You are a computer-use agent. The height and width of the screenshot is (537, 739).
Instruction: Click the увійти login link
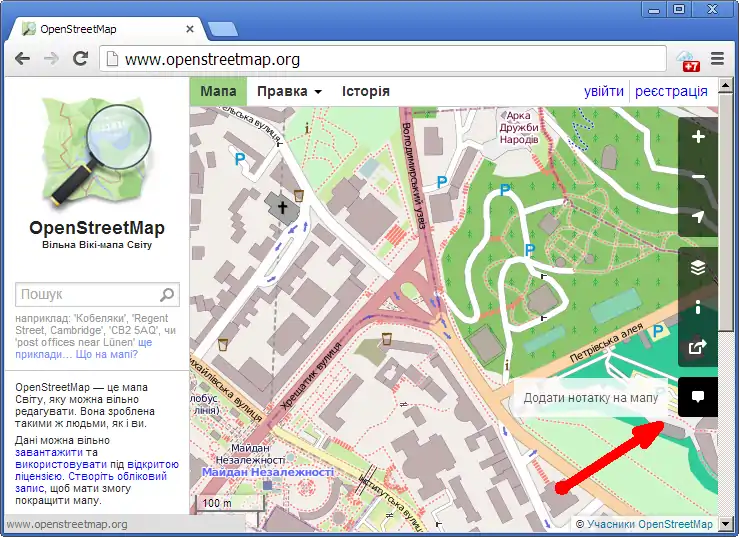604,91
